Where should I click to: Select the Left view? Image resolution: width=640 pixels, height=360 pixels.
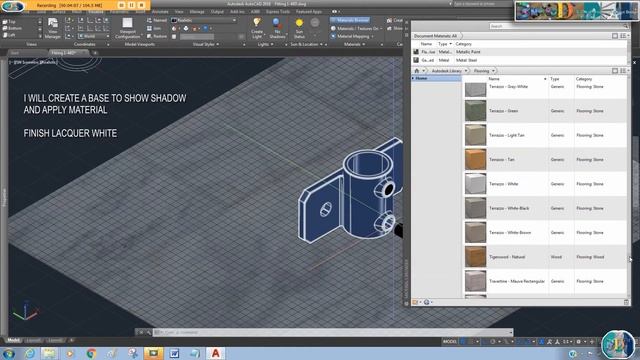click(9, 35)
